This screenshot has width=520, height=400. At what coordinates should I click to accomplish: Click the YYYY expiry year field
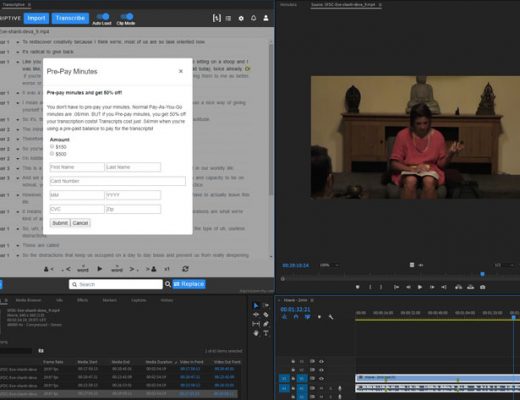133,195
